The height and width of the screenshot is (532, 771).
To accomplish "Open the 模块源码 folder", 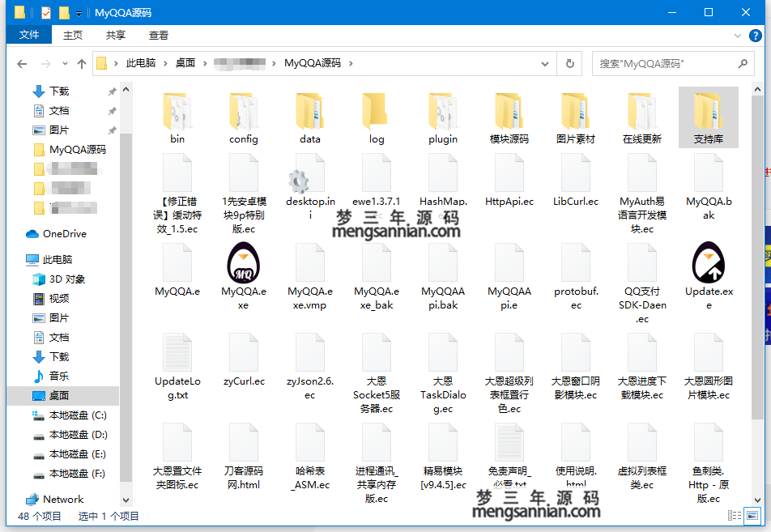I will tap(509, 118).
